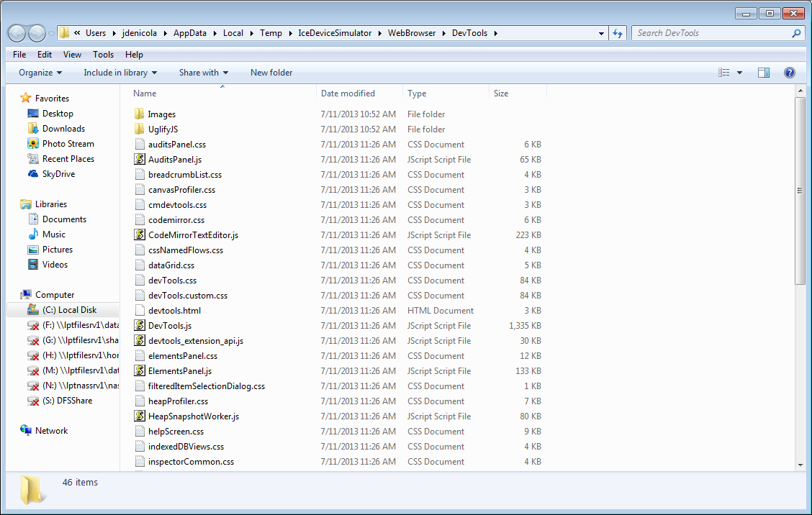
Task: Click the Help question mark icon
Action: click(789, 73)
